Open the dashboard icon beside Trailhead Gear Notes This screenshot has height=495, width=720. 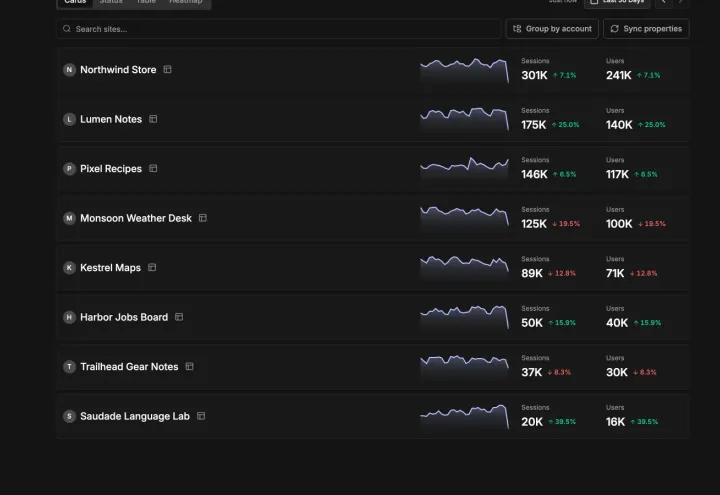tap(190, 366)
